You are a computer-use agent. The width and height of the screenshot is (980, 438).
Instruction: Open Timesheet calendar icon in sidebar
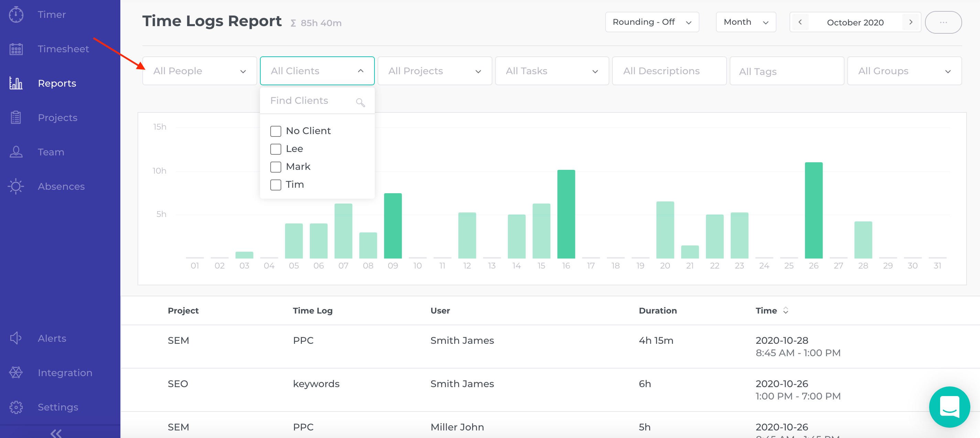click(16, 49)
